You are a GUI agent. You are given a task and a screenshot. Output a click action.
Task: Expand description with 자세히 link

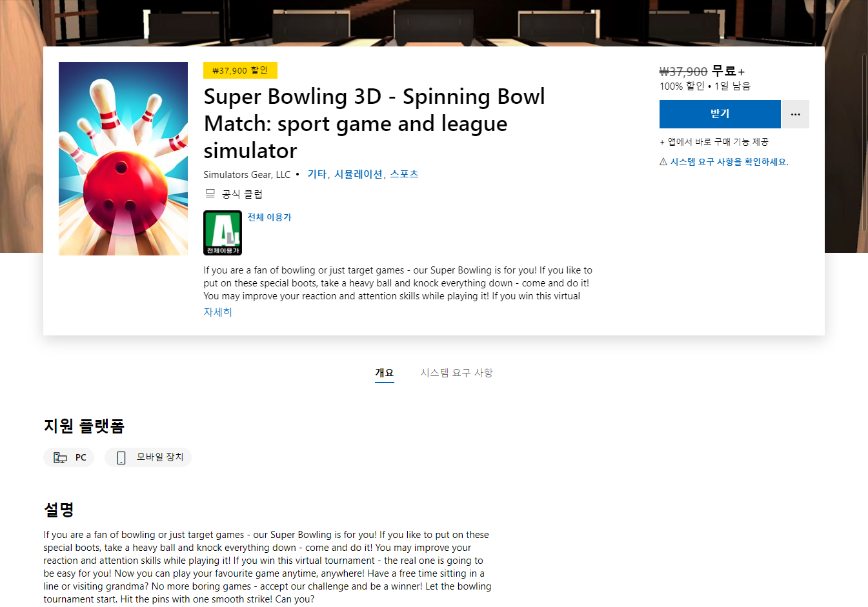217,312
